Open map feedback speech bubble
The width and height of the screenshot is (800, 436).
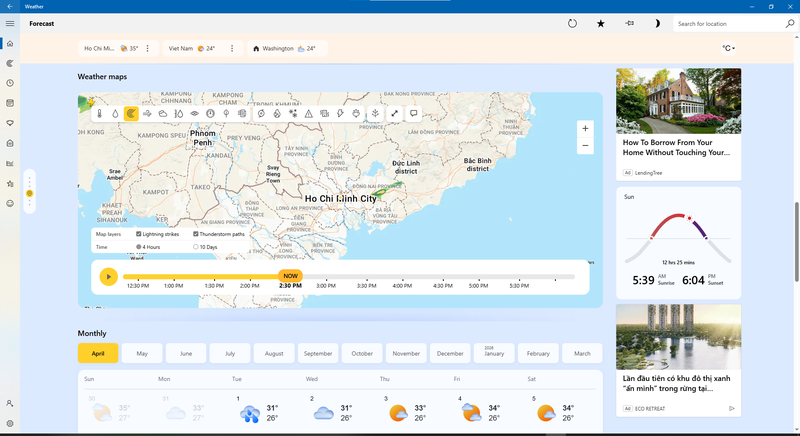click(413, 114)
